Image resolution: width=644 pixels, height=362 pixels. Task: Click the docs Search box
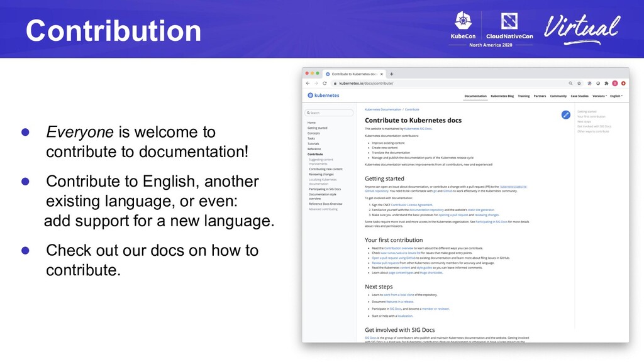click(329, 112)
